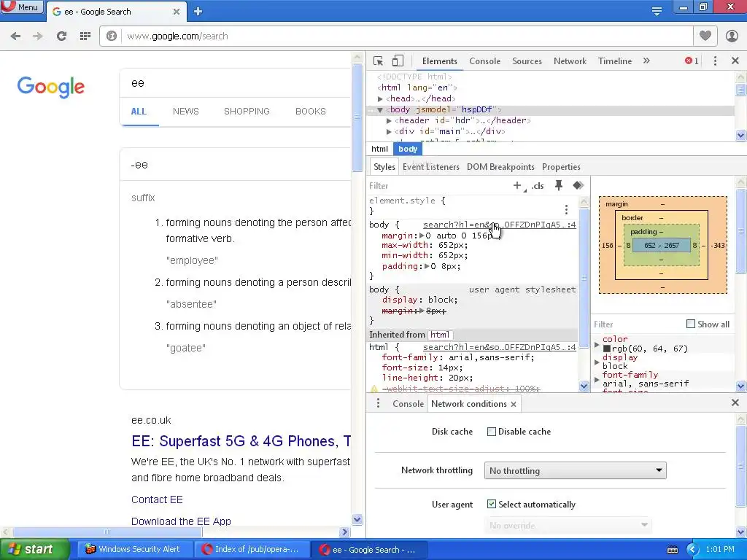
Task: Switch to the Console DevTools tab
Action: tap(484, 61)
